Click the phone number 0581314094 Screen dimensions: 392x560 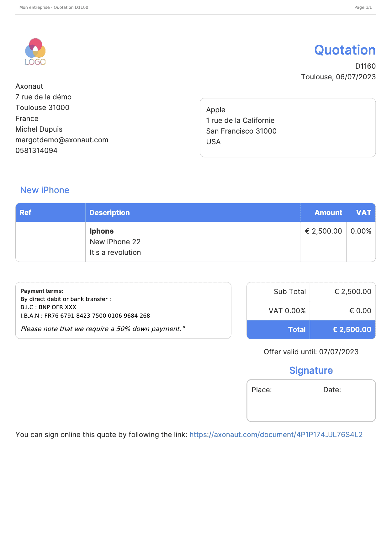pyautogui.click(x=36, y=151)
